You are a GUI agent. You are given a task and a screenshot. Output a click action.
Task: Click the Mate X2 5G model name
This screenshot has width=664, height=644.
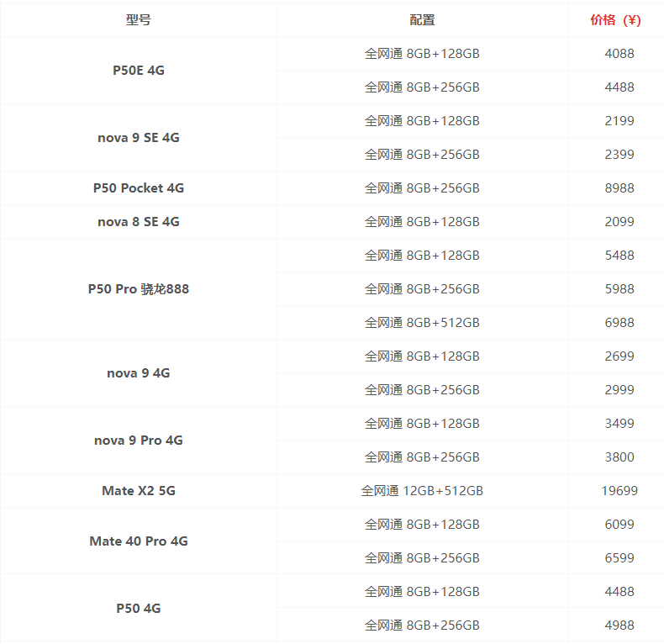pos(139,491)
